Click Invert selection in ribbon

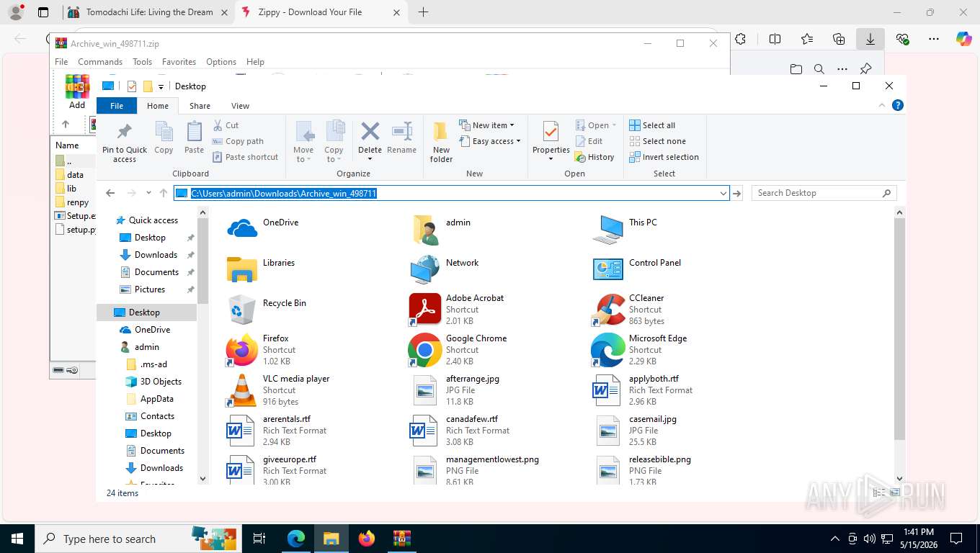tap(664, 157)
